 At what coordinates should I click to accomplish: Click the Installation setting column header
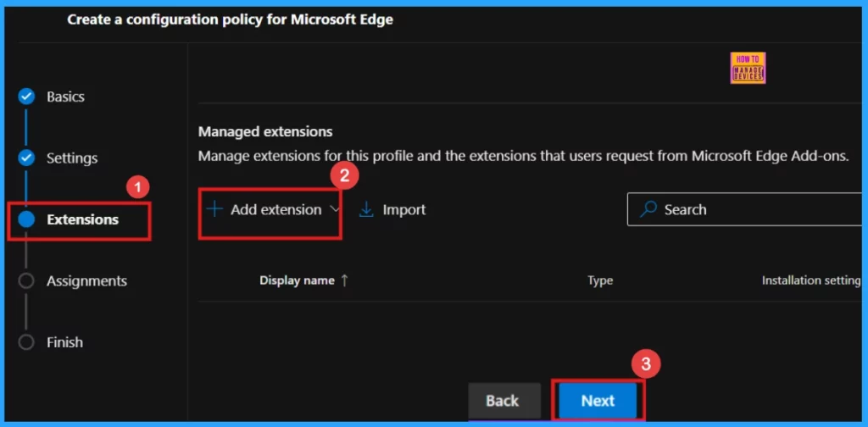tap(811, 280)
